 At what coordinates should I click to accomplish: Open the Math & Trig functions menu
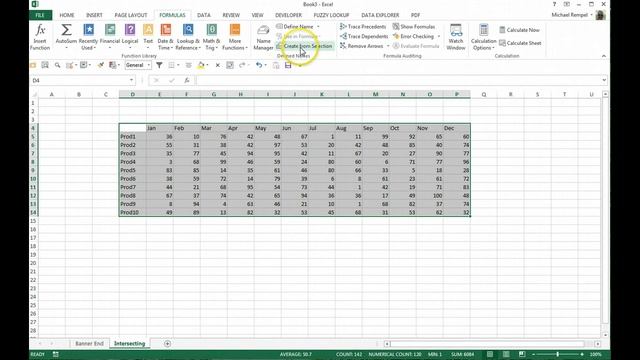pyautogui.click(x=211, y=36)
